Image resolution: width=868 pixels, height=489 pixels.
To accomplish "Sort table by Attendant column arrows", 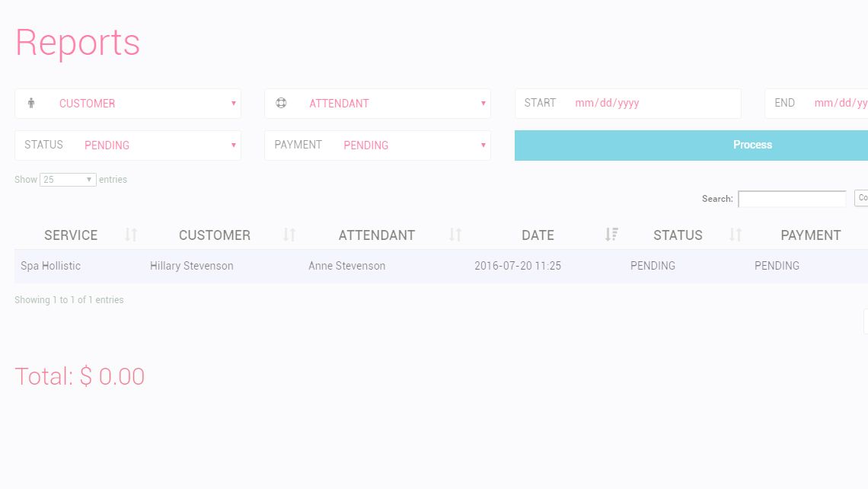I will pos(455,235).
